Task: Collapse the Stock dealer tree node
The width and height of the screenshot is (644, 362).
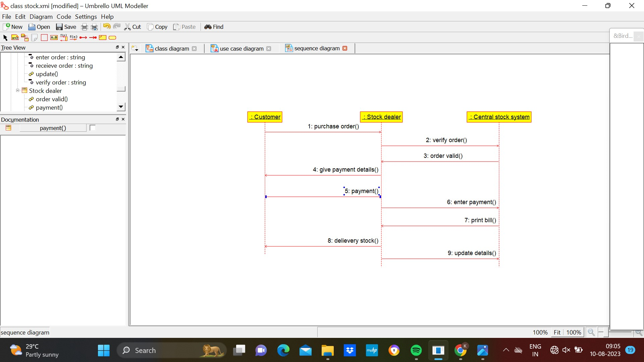Action: (x=18, y=90)
